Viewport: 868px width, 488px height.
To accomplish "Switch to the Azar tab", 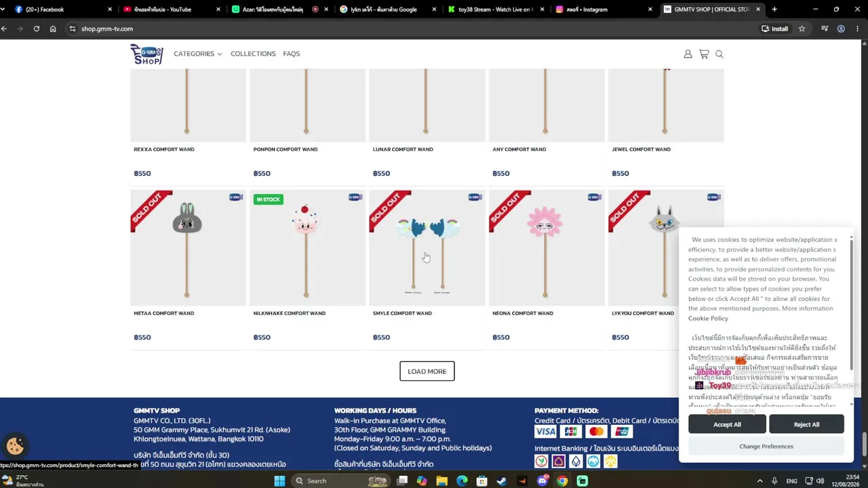I will click(x=278, y=9).
